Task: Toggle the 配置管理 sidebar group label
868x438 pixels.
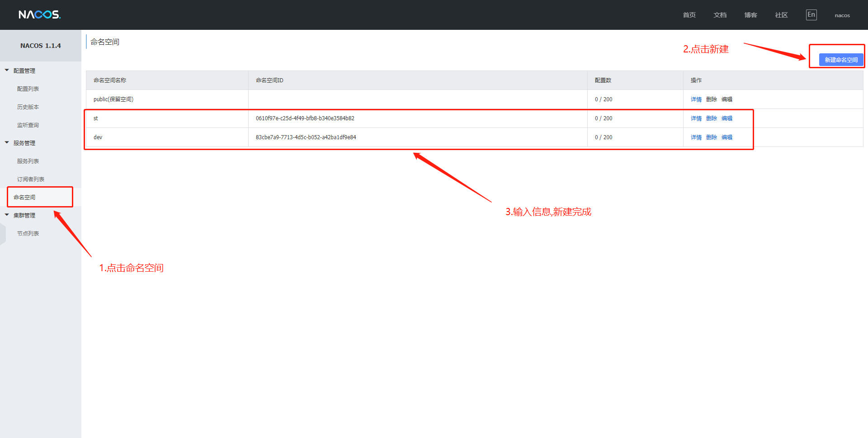Action: (24, 71)
